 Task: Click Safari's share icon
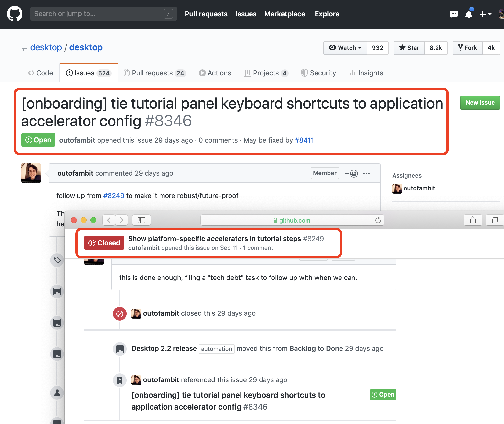coord(473,220)
